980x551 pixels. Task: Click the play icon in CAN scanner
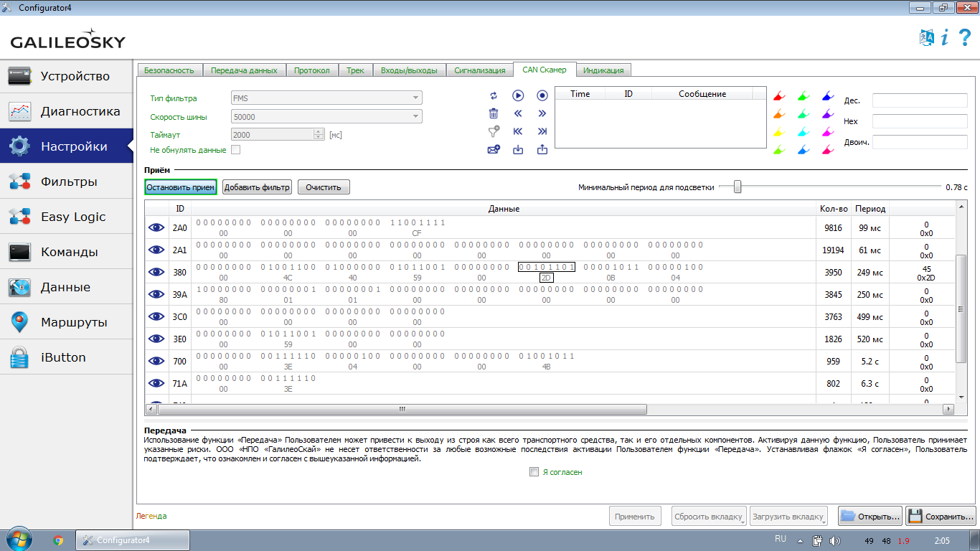(x=518, y=95)
